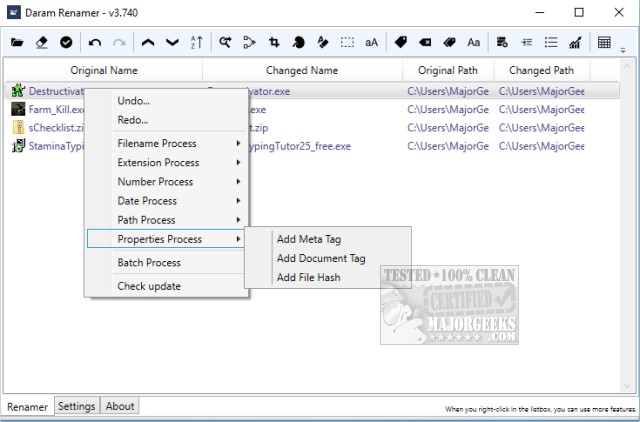Click the match number count icon

pos(527,42)
